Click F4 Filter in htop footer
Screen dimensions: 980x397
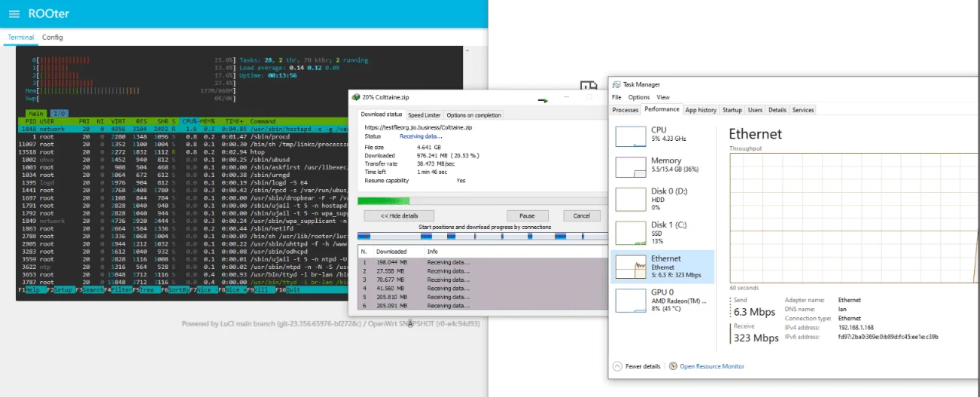118,290
